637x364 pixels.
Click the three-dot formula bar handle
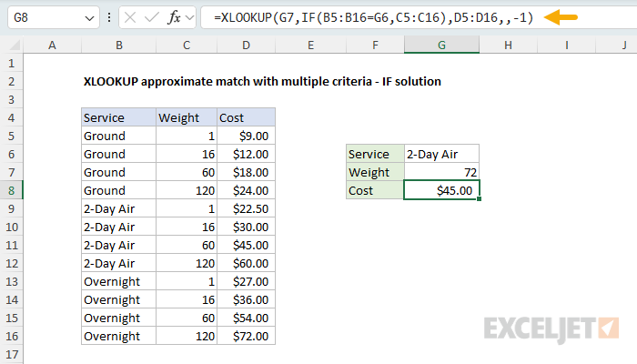[x=109, y=17]
